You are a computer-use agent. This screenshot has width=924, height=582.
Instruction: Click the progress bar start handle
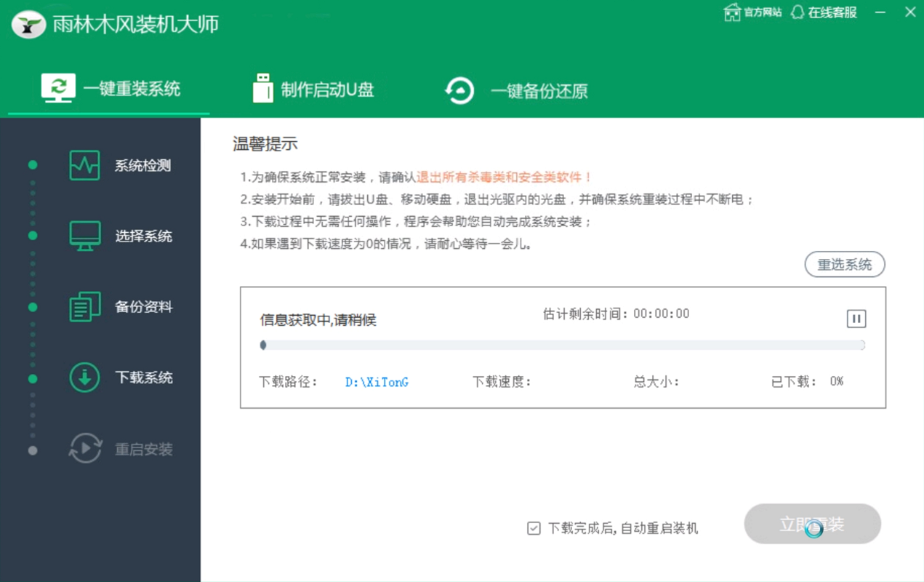click(x=263, y=345)
